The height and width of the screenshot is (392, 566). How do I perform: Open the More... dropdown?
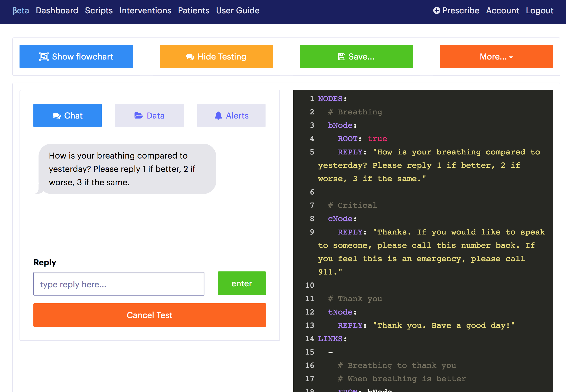tap(496, 56)
